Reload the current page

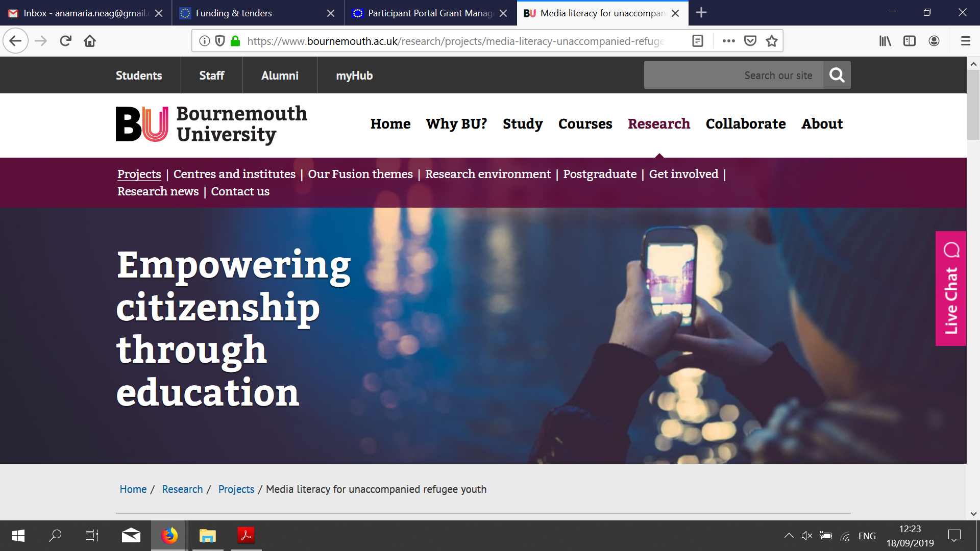tap(65, 41)
